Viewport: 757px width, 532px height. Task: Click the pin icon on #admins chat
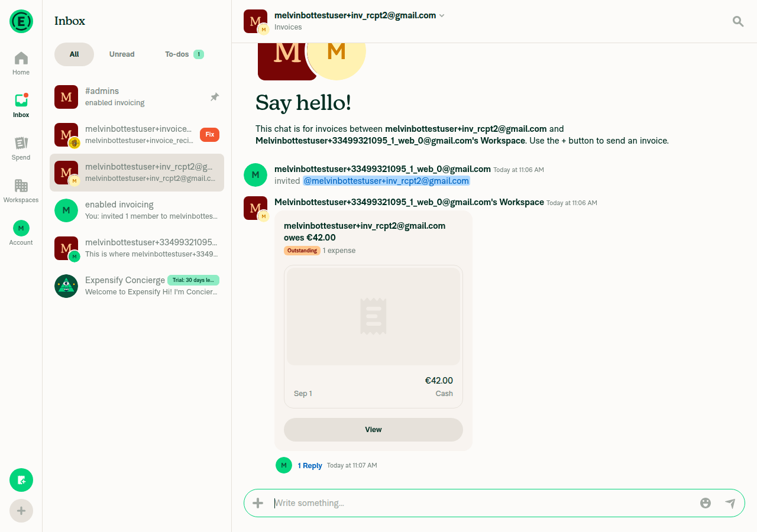(215, 97)
